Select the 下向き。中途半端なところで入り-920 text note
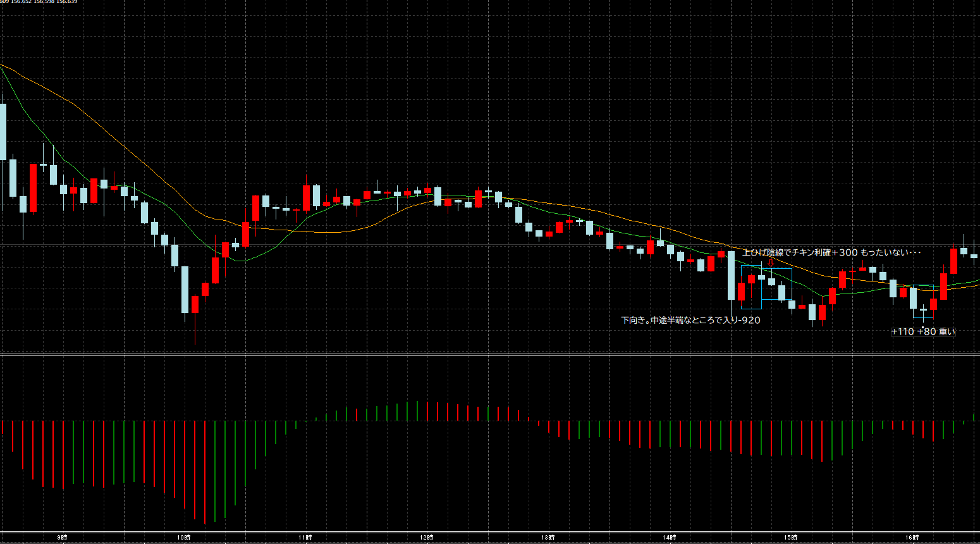Viewport: 980px width, 544px height. coord(690,320)
